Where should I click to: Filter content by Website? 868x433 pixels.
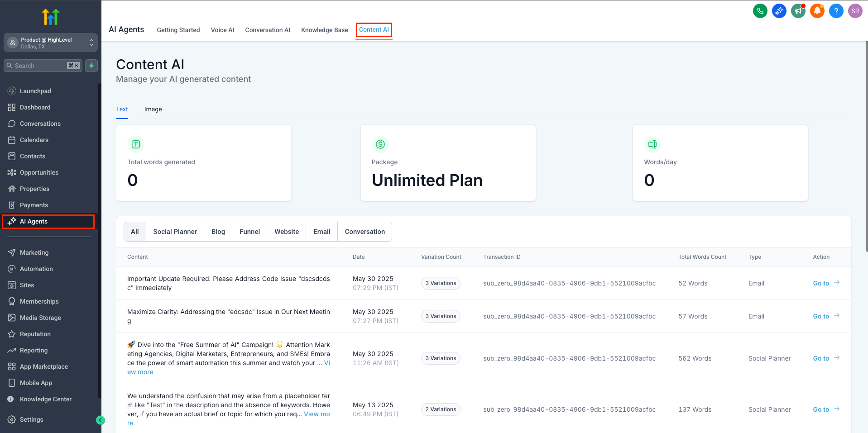[287, 232]
